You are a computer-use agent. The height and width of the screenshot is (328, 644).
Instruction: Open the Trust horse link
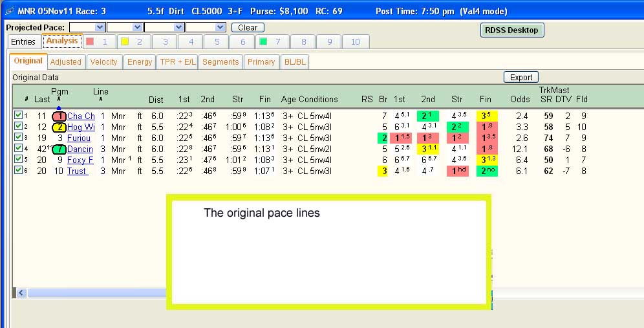click(x=78, y=171)
